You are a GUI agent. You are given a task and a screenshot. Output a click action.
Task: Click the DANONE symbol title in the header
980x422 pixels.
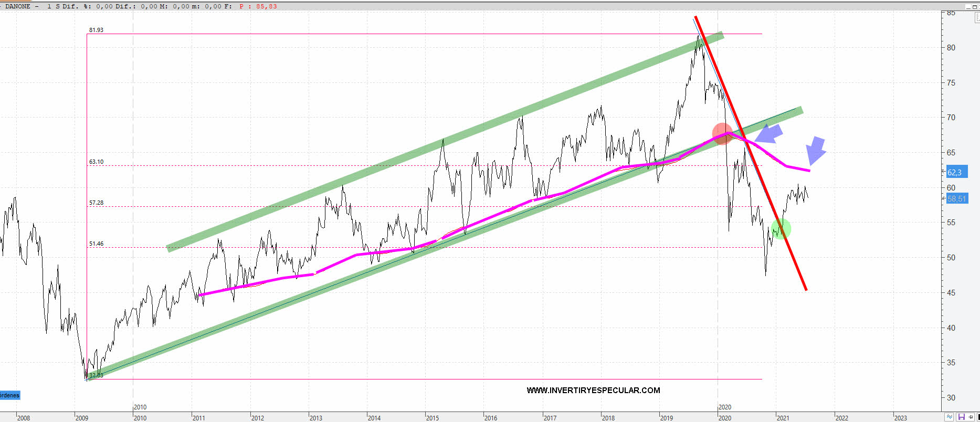[x=18, y=6]
